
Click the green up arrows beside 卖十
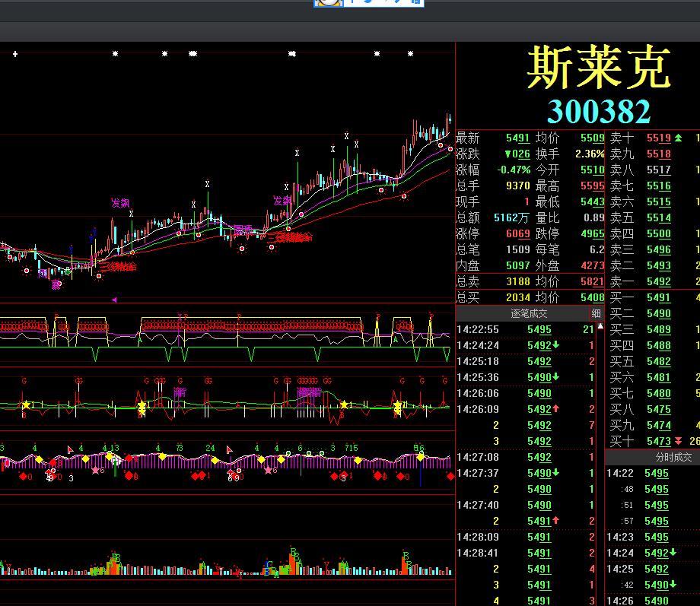tap(678, 138)
